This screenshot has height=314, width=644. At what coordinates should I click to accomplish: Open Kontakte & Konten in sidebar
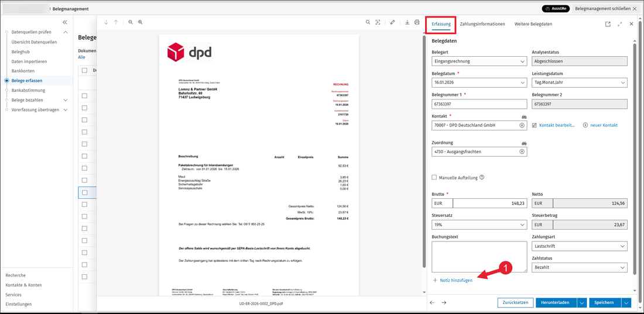[x=23, y=285]
